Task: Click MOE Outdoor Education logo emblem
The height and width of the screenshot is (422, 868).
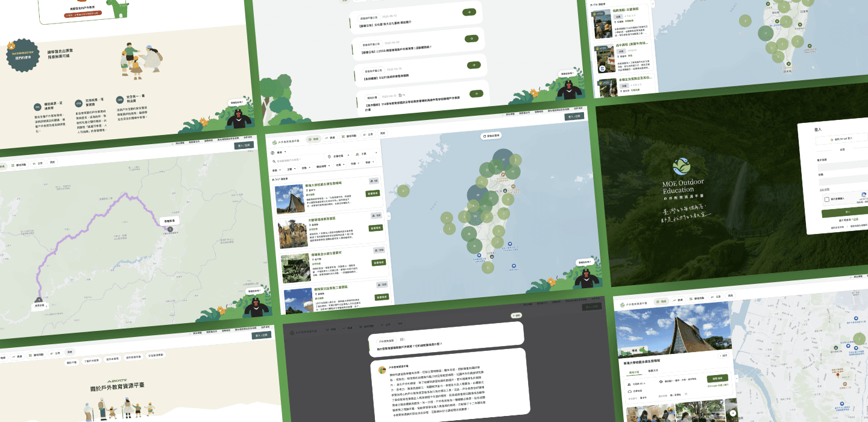Action: coord(681,166)
